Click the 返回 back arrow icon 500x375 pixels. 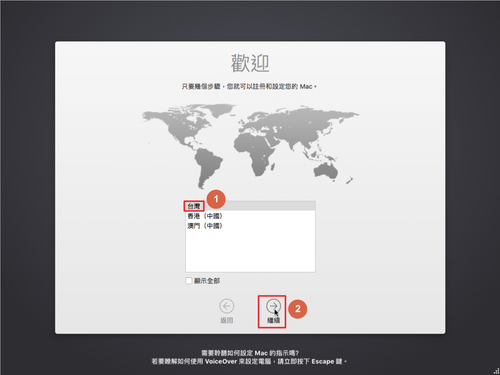tap(227, 306)
